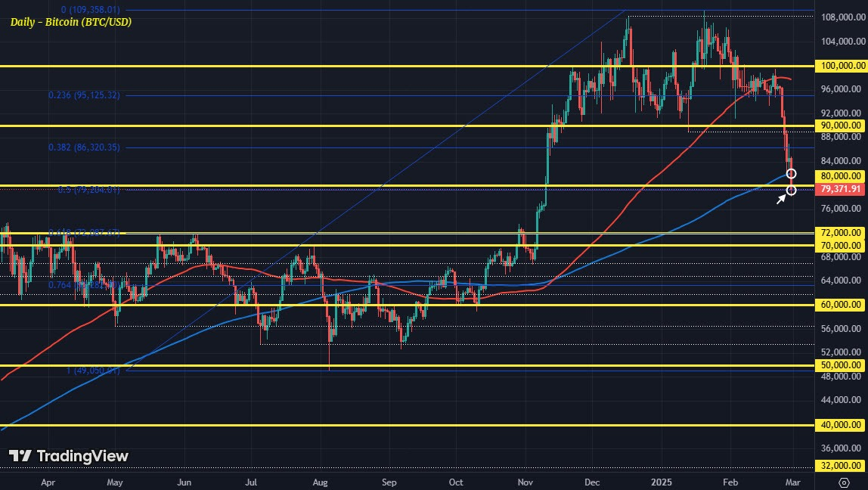
Task: Click the highlighted 80,000.00 price label
Action: (x=840, y=175)
